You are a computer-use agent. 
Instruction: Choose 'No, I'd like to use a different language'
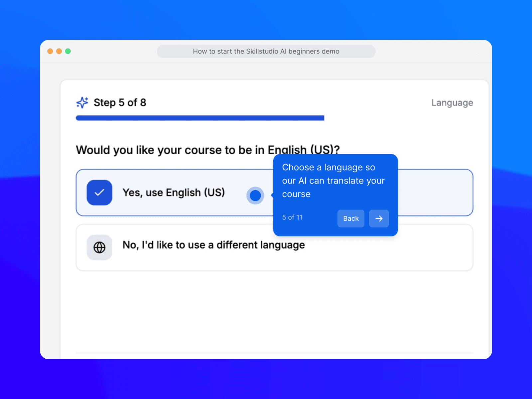(x=274, y=247)
